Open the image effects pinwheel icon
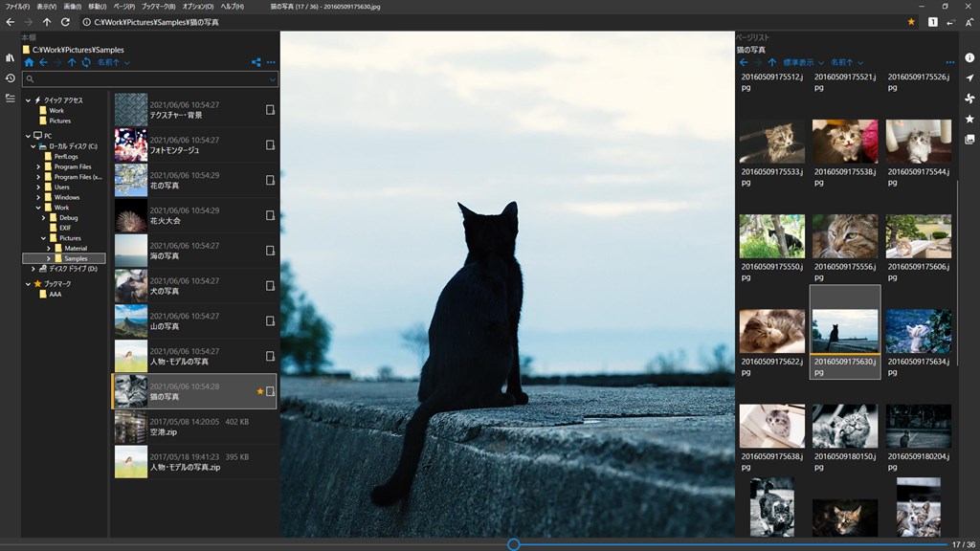The height and width of the screenshot is (551, 980). click(x=969, y=99)
